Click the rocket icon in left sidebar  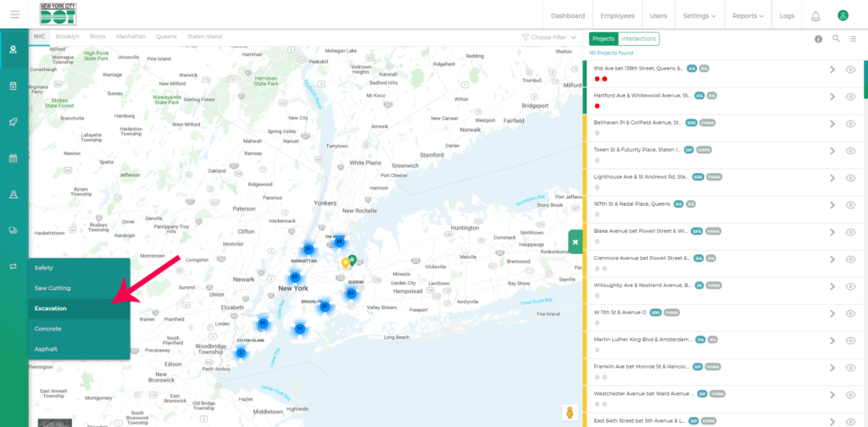coord(14,122)
